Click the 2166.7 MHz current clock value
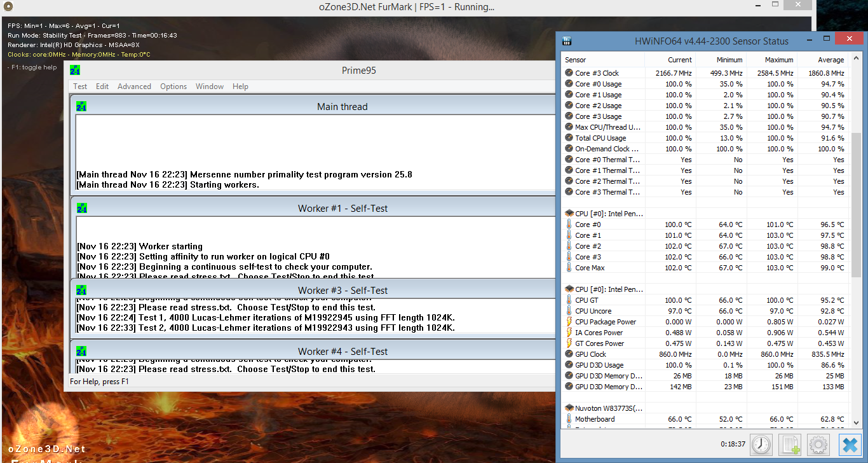This screenshot has height=463, width=868. tap(673, 73)
